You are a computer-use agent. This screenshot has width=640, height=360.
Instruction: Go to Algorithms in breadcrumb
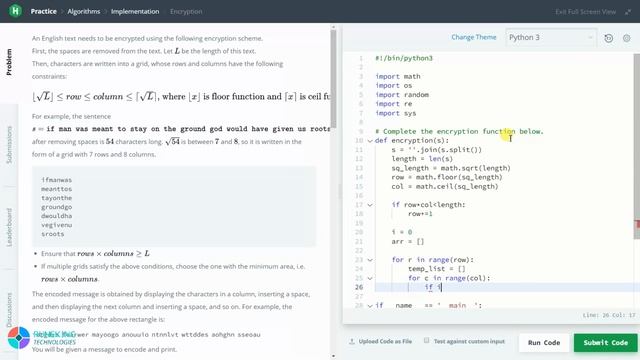pyautogui.click(x=84, y=11)
